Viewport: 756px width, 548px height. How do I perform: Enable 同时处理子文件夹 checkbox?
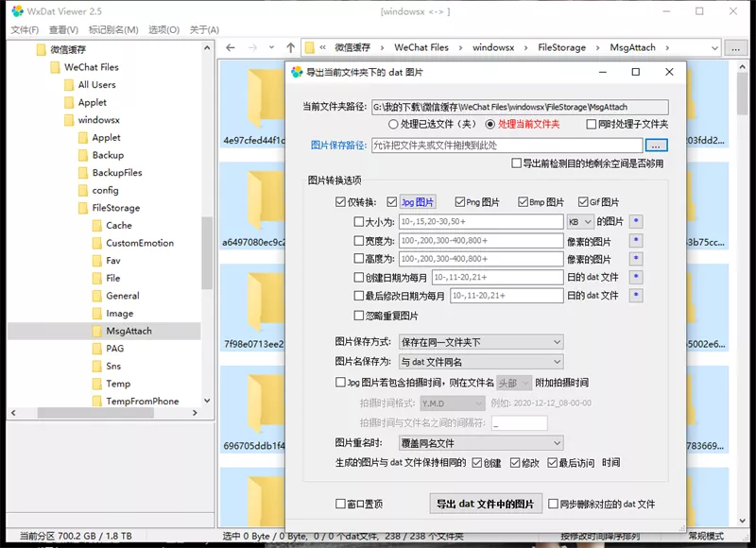pos(592,125)
